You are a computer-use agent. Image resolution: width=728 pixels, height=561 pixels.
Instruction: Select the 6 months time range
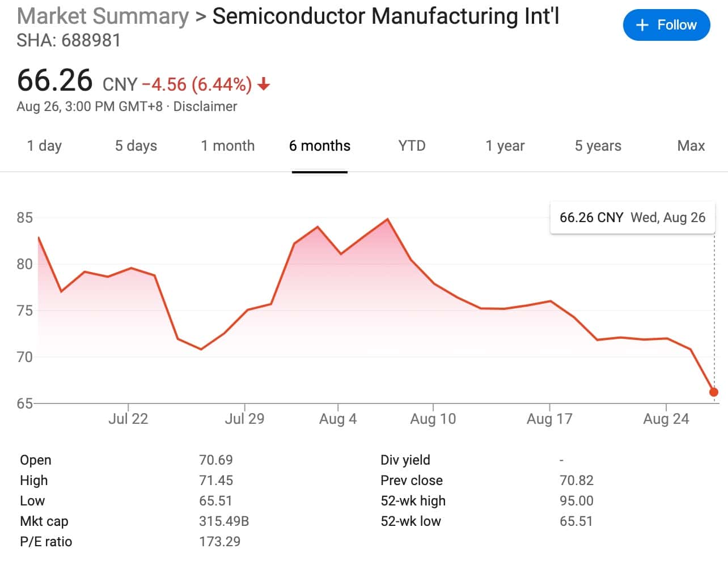(319, 146)
